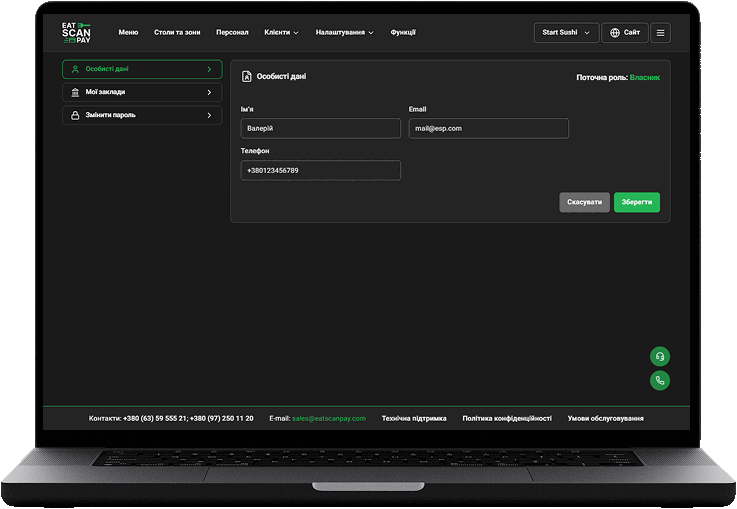Click the Телефон field label
The width and height of the screenshot is (737, 509).
[255, 151]
